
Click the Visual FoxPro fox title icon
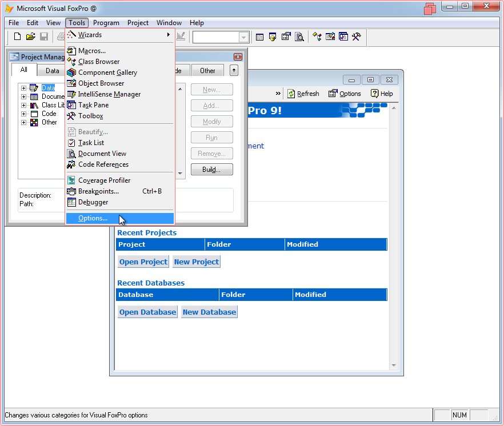point(9,9)
